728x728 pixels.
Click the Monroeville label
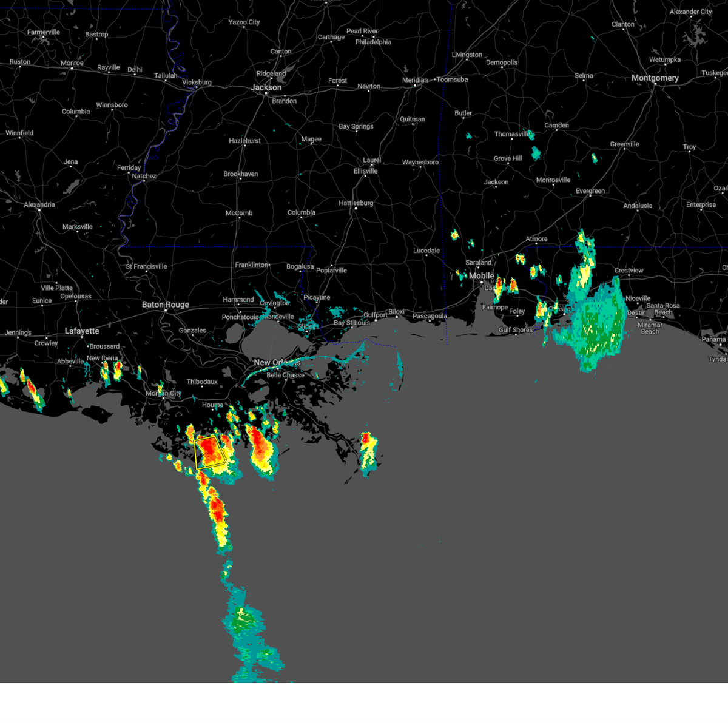(x=553, y=180)
